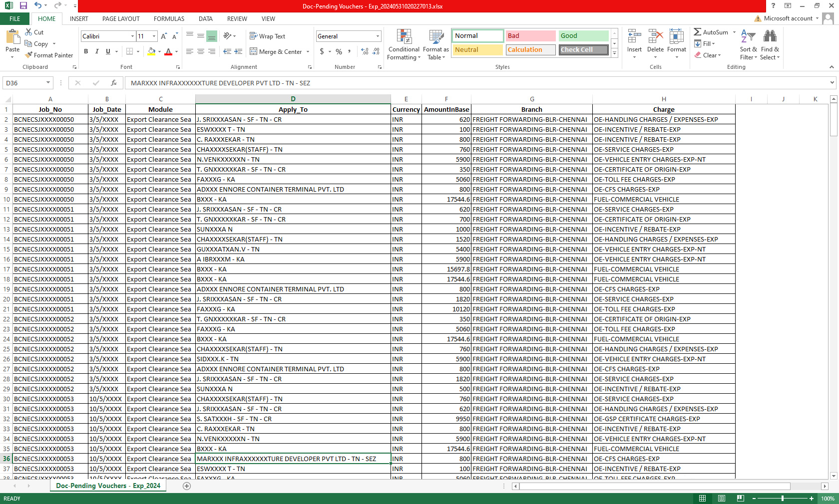
Task: Toggle Italic formatting
Action: click(97, 51)
